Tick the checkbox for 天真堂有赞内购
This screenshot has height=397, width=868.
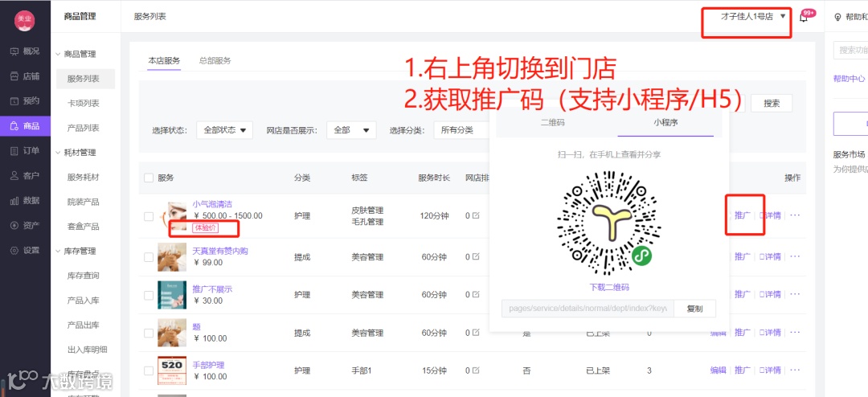tap(149, 257)
